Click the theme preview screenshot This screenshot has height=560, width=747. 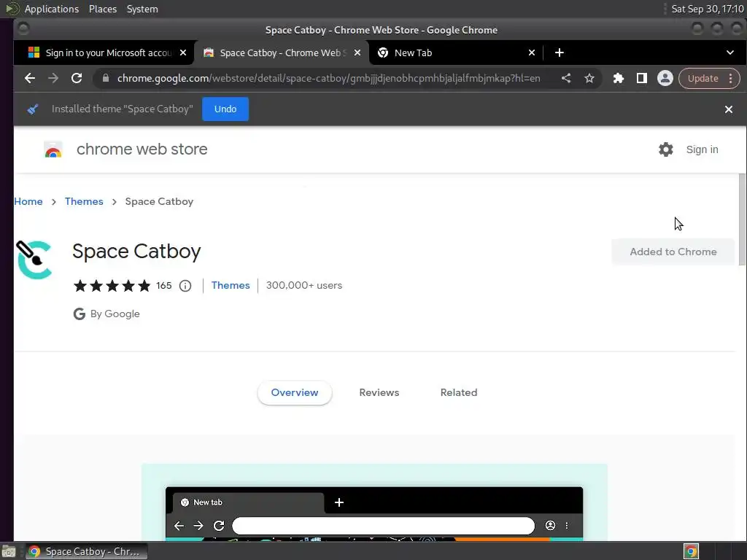[x=374, y=502]
